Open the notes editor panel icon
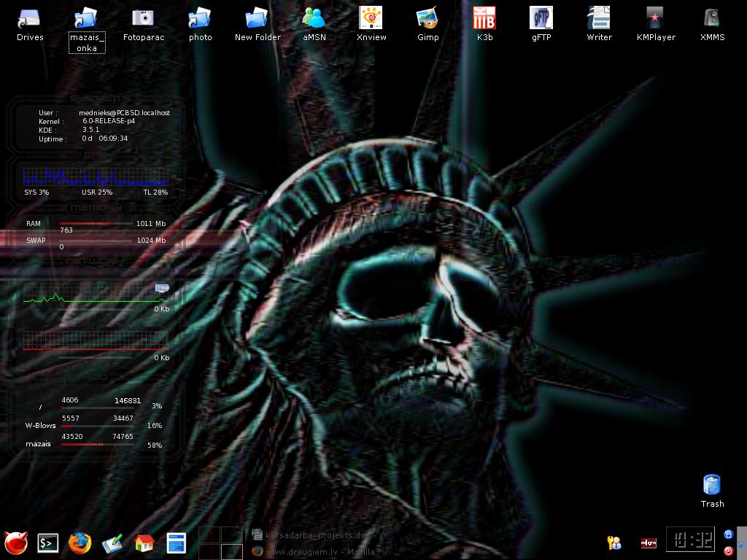Viewport: 747px width, 560px height. point(112,543)
